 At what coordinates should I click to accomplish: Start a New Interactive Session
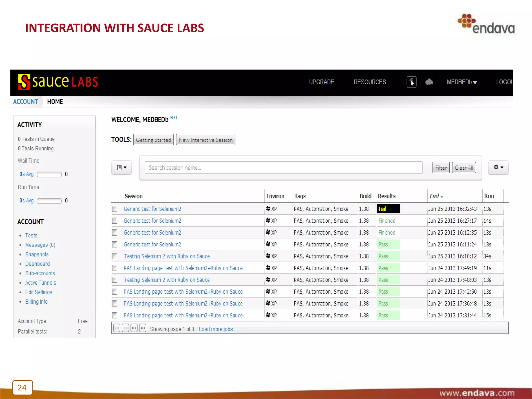coord(205,140)
